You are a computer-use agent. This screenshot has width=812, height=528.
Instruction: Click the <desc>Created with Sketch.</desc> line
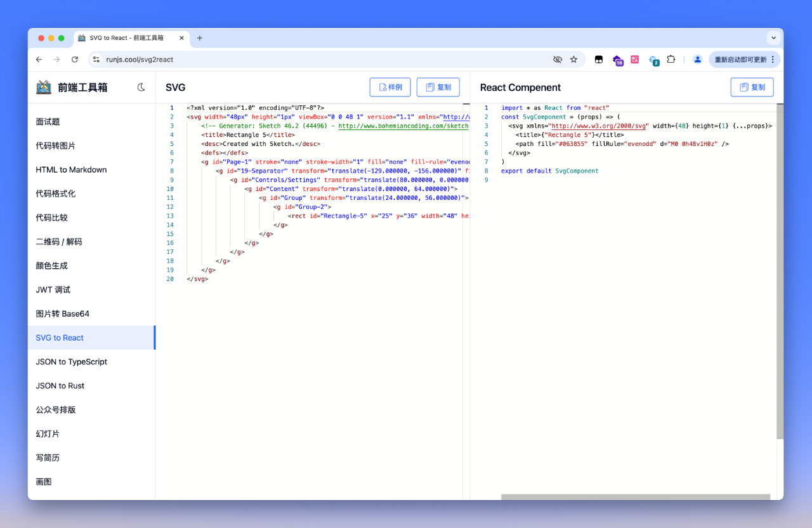click(x=261, y=144)
